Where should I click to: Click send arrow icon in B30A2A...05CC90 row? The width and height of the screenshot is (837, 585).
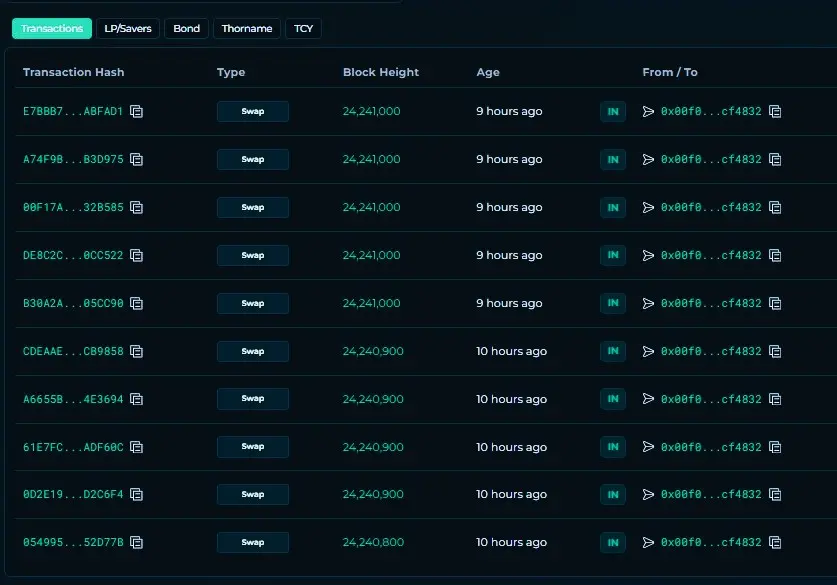(648, 303)
